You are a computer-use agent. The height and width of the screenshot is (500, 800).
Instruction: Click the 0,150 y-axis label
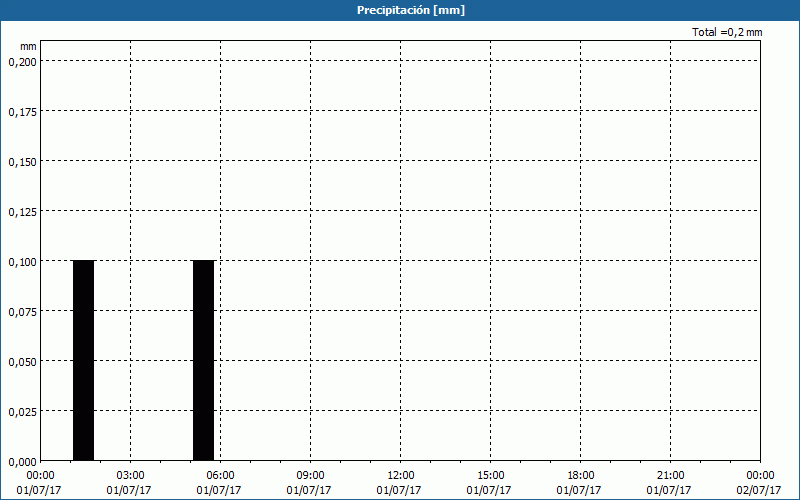click(x=23, y=162)
